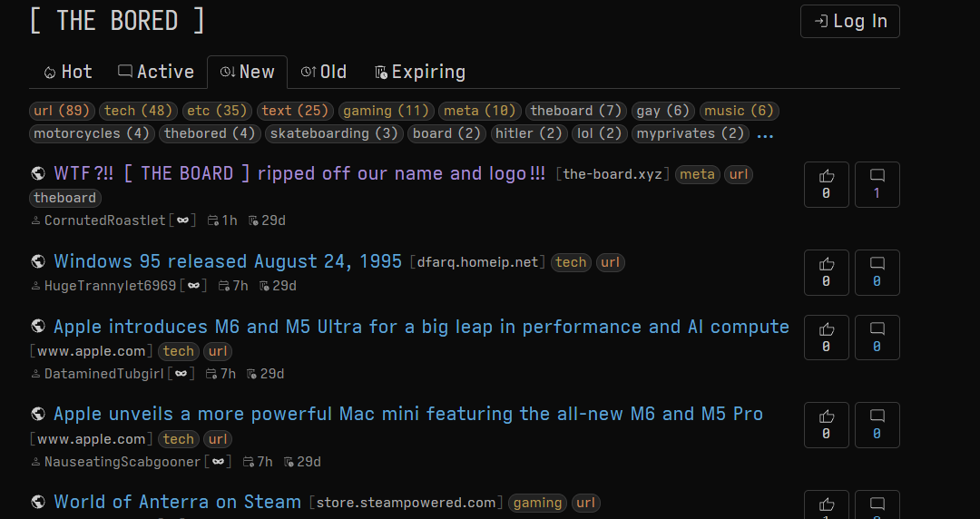Filter by the skateboarding (3) tag
Image resolution: width=980 pixels, height=519 pixels.
(x=334, y=133)
